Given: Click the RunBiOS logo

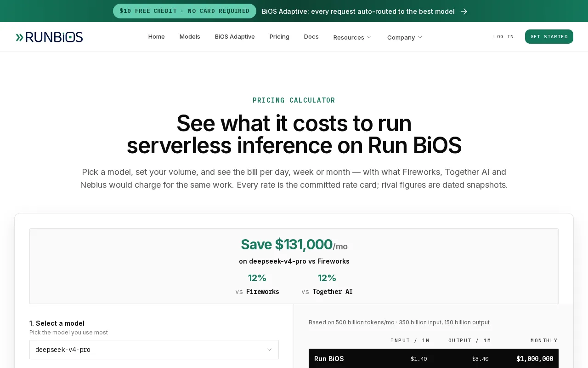Looking at the screenshot, I should tap(49, 37).
